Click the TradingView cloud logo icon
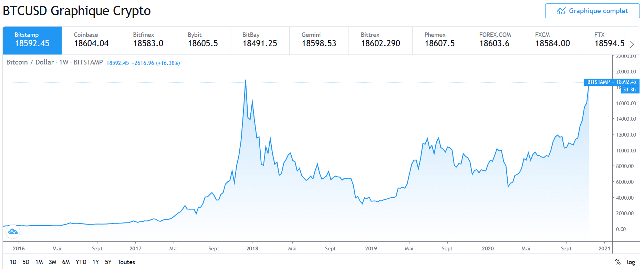Viewport: 644px width, 269px height. [x=13, y=231]
